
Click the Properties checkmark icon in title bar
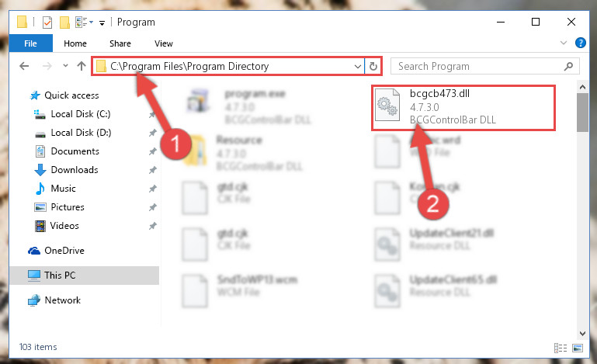pos(47,23)
